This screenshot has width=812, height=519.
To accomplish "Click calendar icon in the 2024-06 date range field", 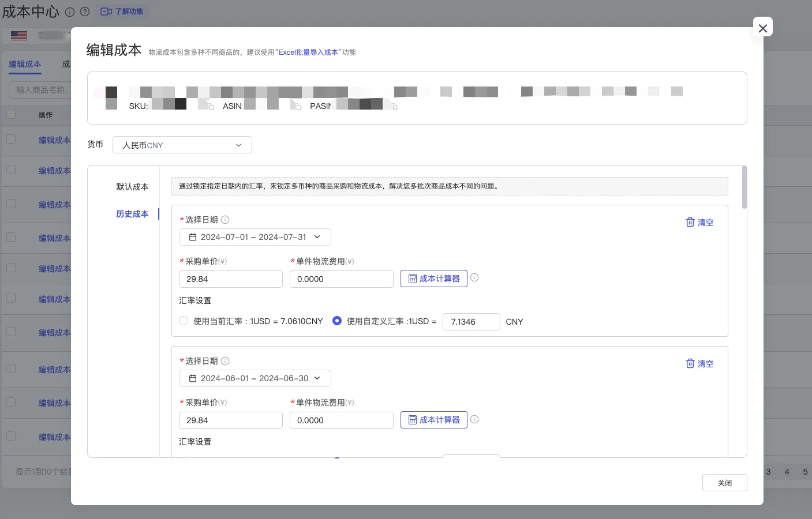I will tap(193, 378).
